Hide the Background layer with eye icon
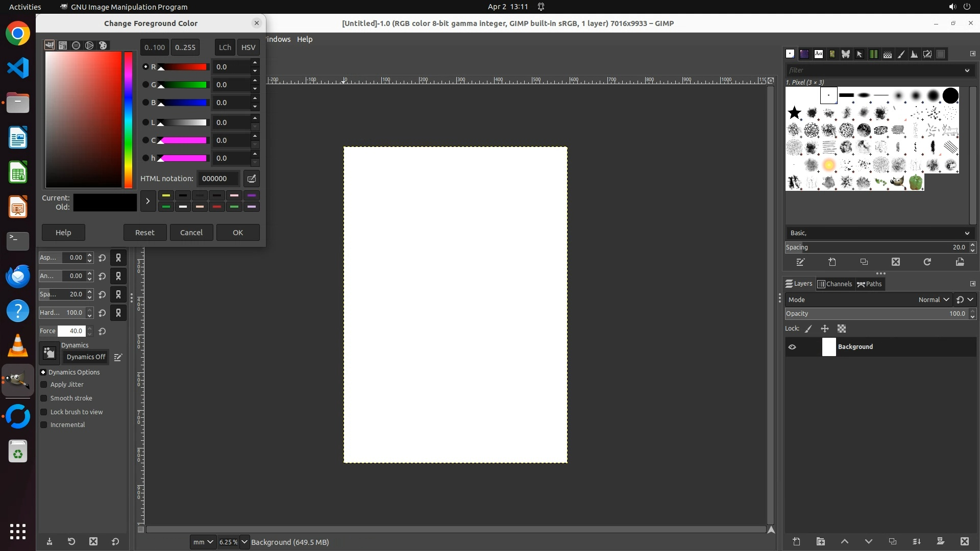 coord(792,347)
